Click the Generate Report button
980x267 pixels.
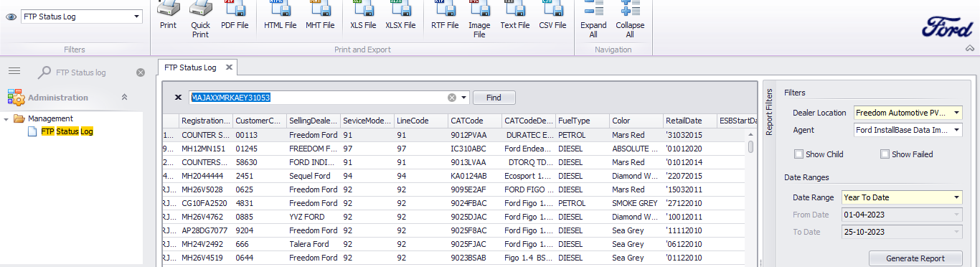(x=915, y=258)
